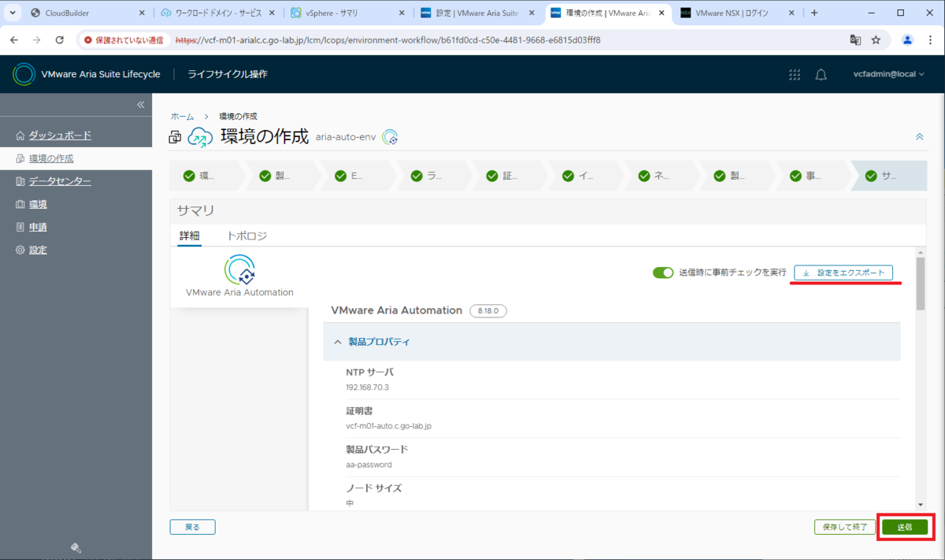Go to the first wizard step 環…
This screenshot has height=560, width=945.
(207, 176)
